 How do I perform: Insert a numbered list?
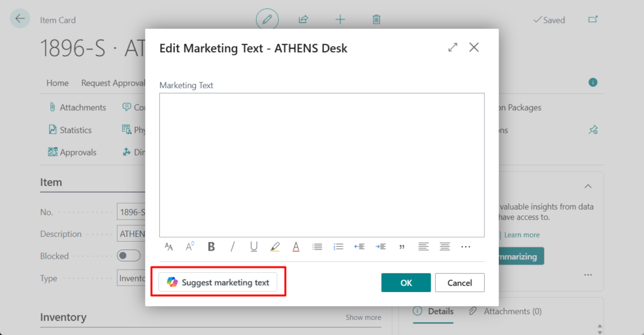click(x=338, y=247)
